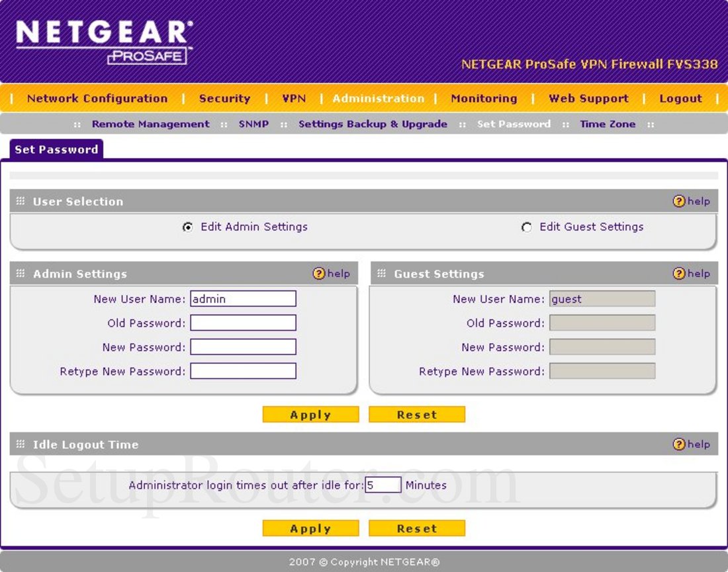Click the guest New Password field

[602, 347]
